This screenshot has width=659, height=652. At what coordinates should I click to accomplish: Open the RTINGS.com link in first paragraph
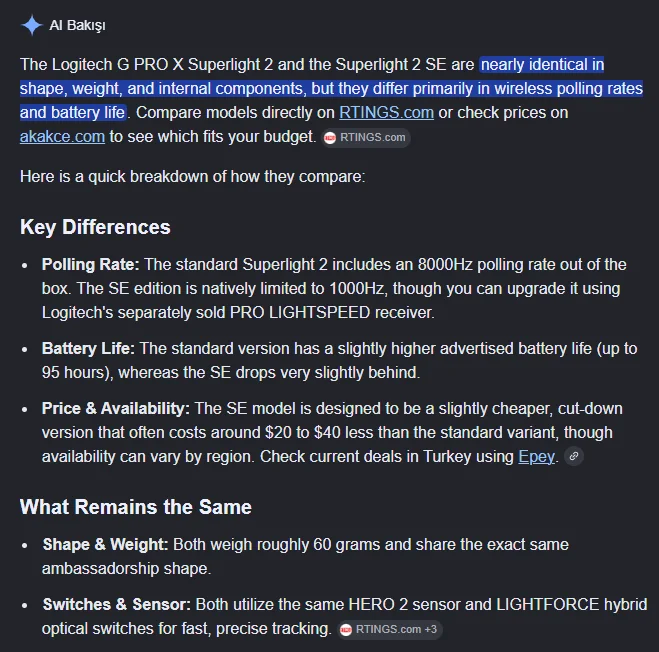[x=386, y=113]
